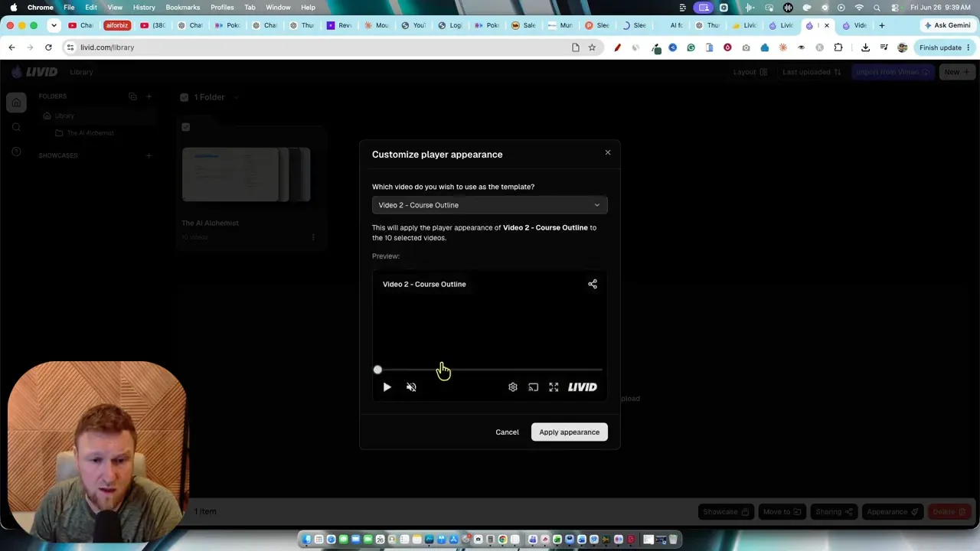Open help icon in left sidebar

click(x=16, y=152)
